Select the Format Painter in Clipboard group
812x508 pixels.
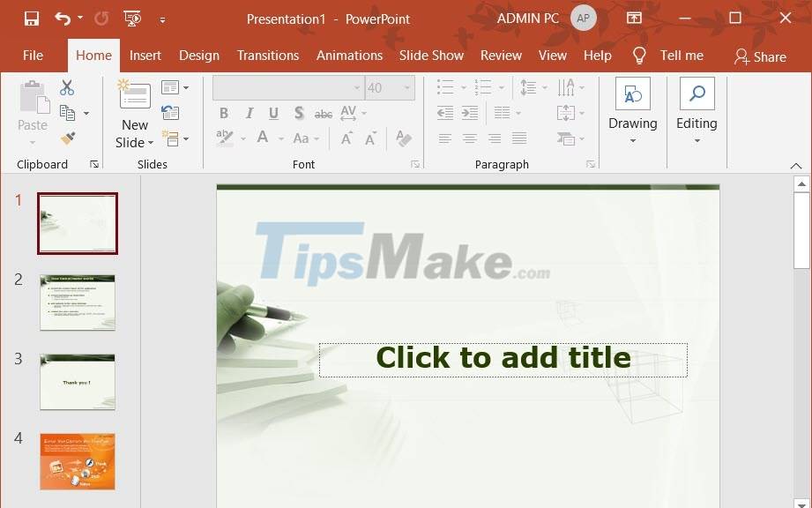pyautogui.click(x=66, y=138)
